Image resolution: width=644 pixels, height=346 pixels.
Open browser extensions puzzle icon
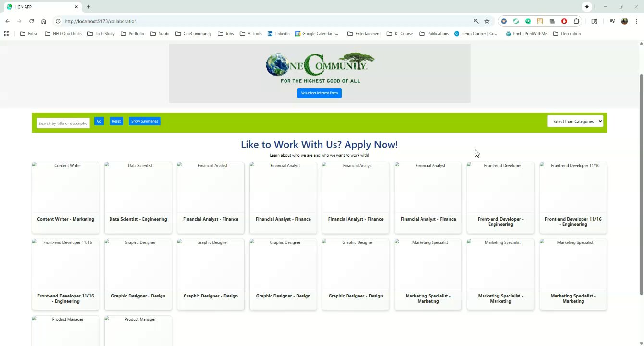tap(576, 21)
